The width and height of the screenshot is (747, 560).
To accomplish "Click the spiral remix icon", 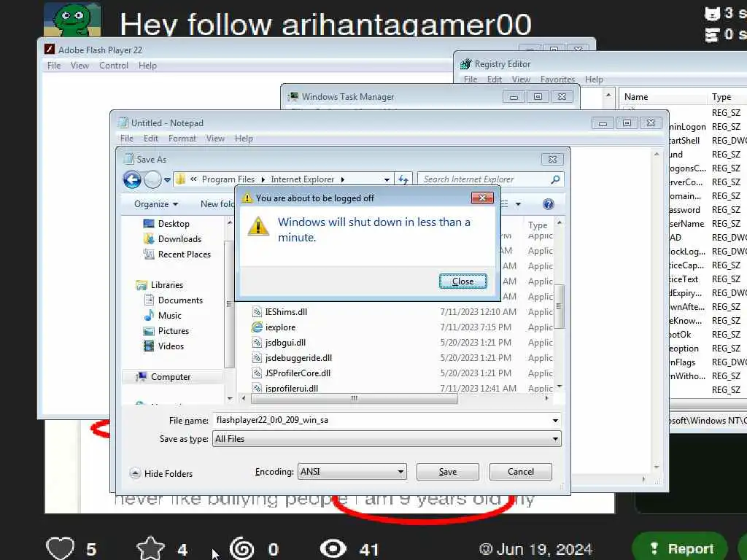I will click(x=242, y=548).
